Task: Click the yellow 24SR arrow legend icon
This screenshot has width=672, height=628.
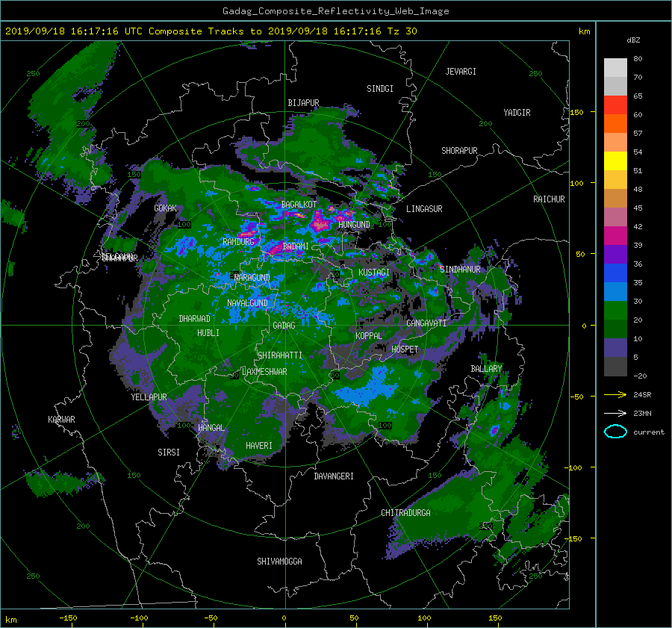Action: click(615, 395)
